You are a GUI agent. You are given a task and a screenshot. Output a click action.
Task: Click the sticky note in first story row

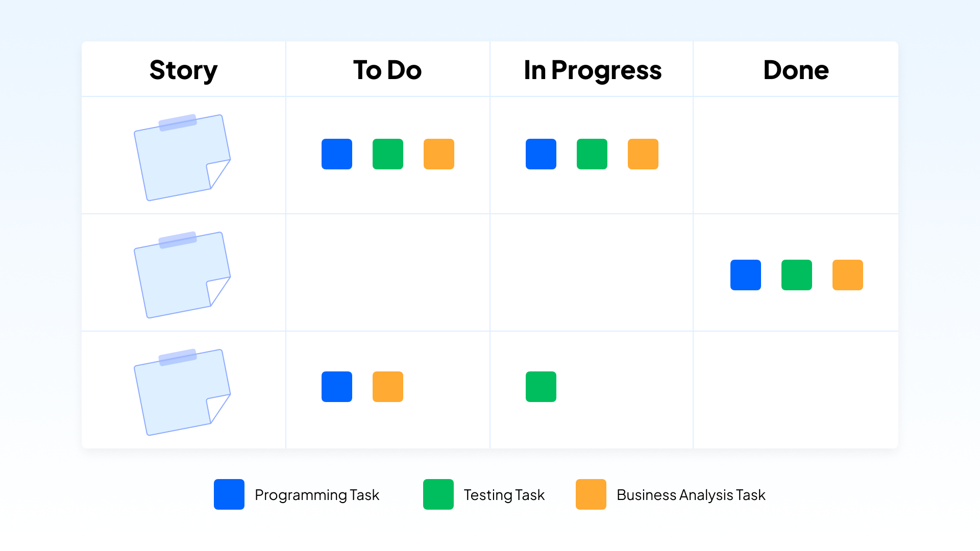tap(182, 157)
